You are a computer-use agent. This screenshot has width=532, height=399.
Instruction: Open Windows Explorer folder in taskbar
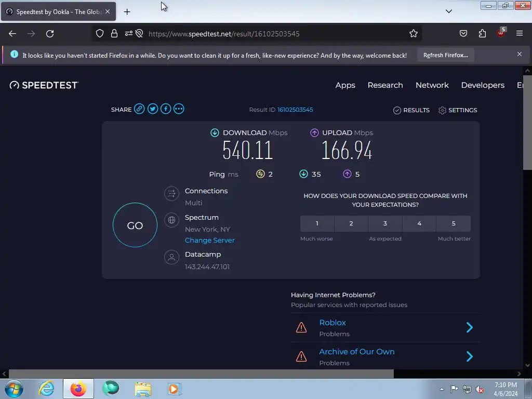[x=143, y=389]
